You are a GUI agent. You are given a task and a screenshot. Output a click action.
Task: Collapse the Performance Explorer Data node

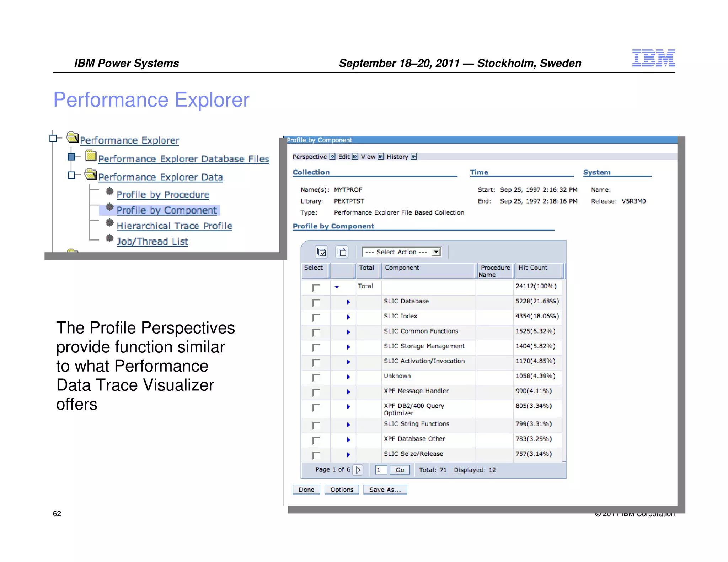[71, 175]
